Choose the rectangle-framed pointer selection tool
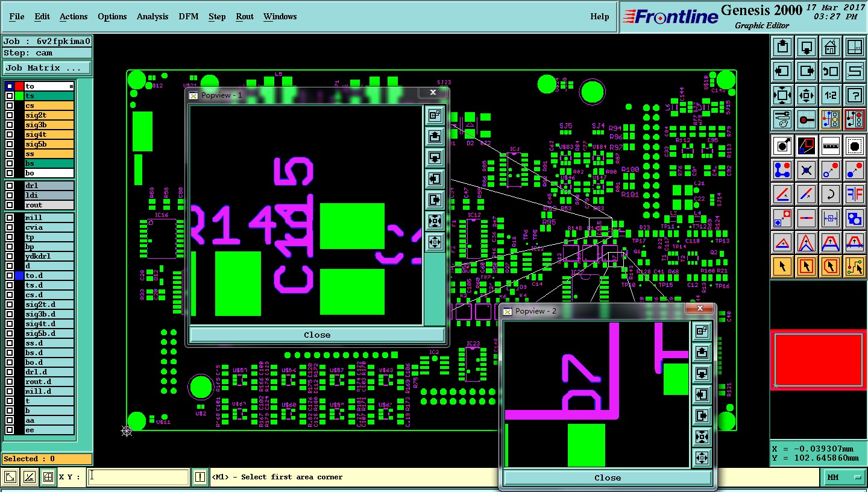 point(807,266)
